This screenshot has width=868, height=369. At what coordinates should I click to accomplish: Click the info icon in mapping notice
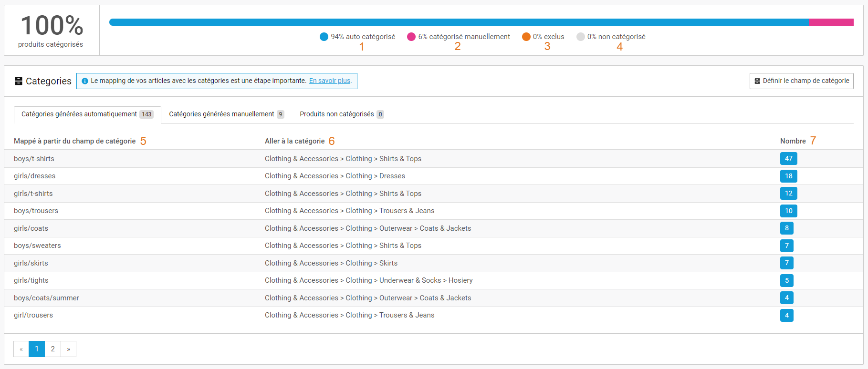pyautogui.click(x=85, y=81)
